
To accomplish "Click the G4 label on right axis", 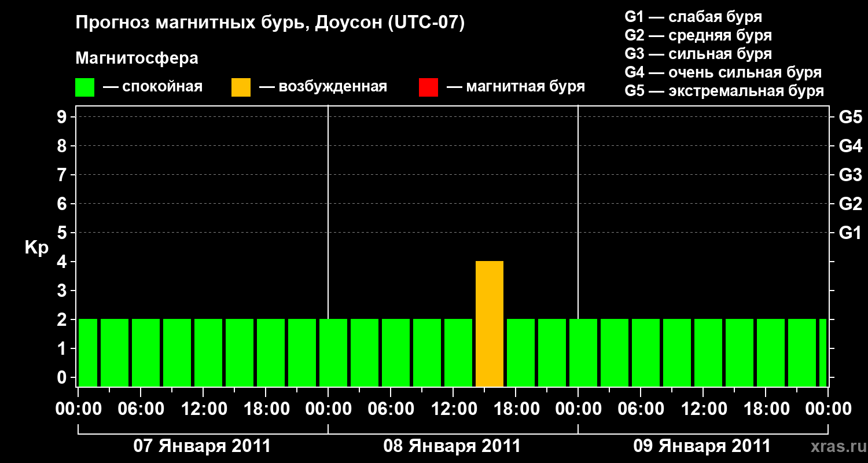I will tap(851, 146).
